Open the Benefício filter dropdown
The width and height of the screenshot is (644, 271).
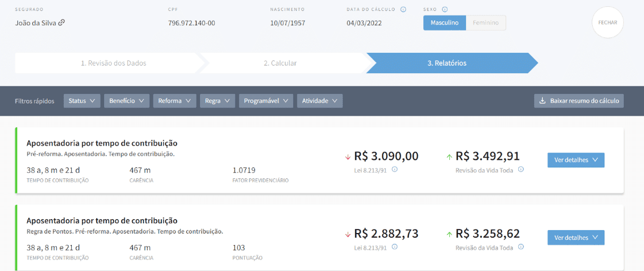click(x=126, y=101)
